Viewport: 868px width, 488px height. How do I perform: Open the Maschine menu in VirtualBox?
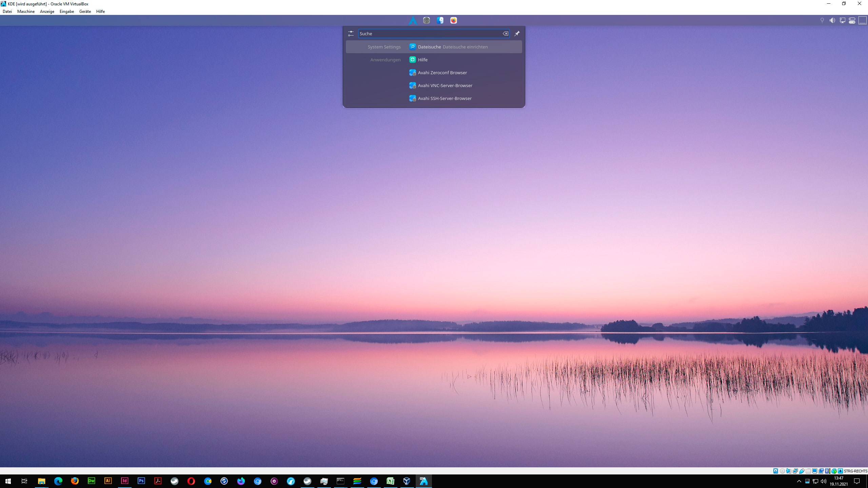click(26, 11)
